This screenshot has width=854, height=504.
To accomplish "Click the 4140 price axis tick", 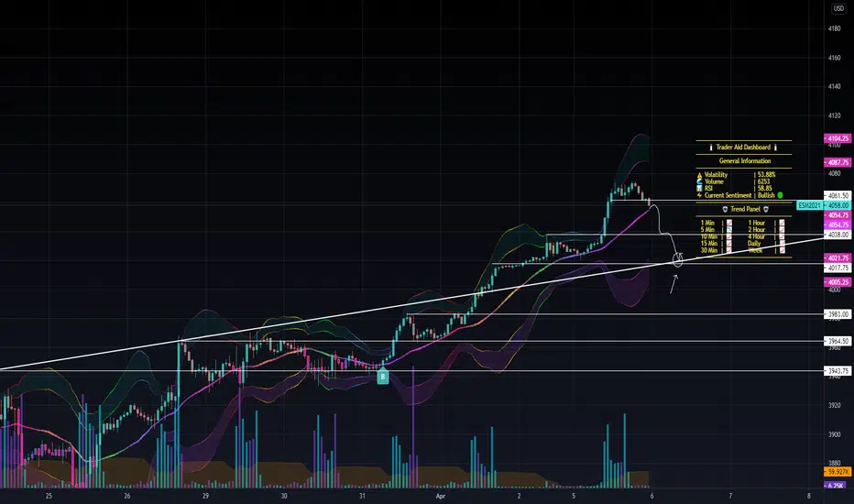I will coord(834,86).
